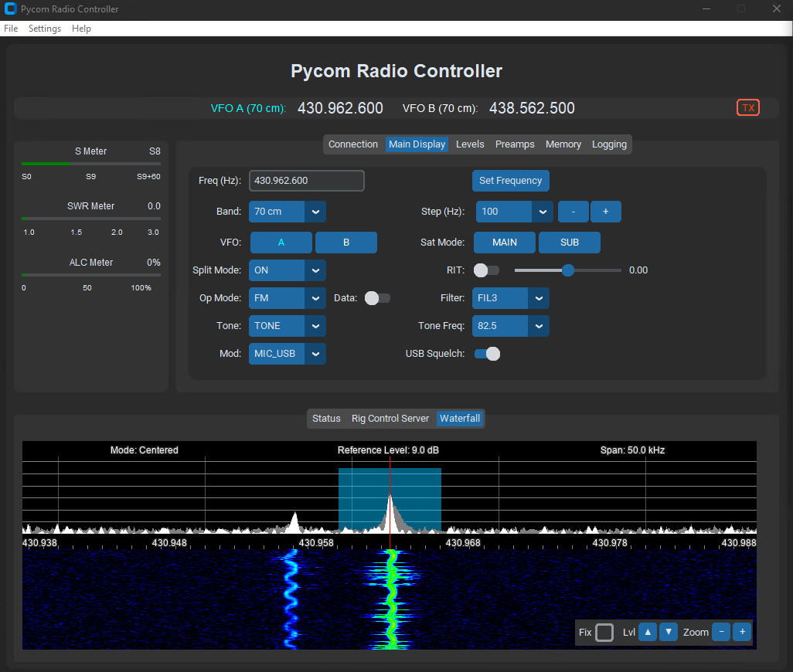The height and width of the screenshot is (672, 793).
Task: Click inside the Freq (Hz) input field
Action: (306, 180)
